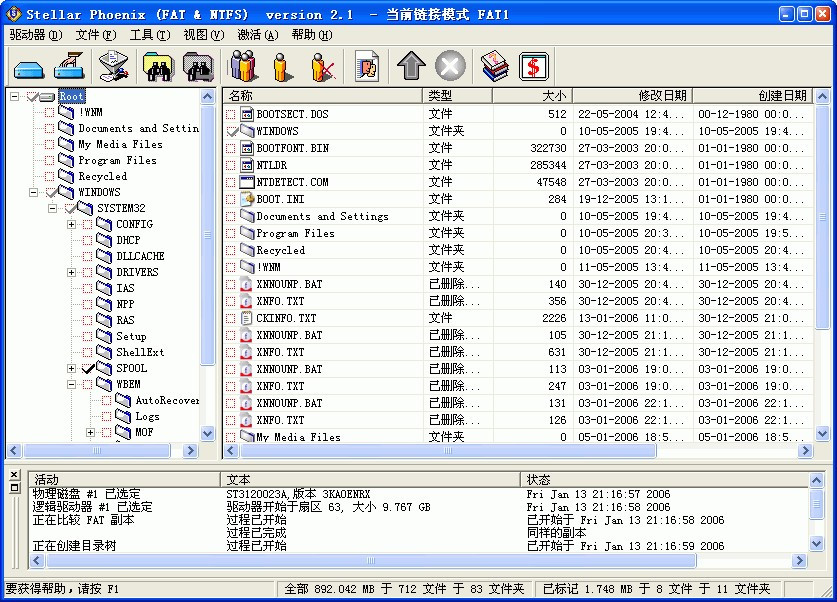Screen dimensions: 837x602
Task: Collapse the Root node in the tree
Action: [x=14, y=97]
